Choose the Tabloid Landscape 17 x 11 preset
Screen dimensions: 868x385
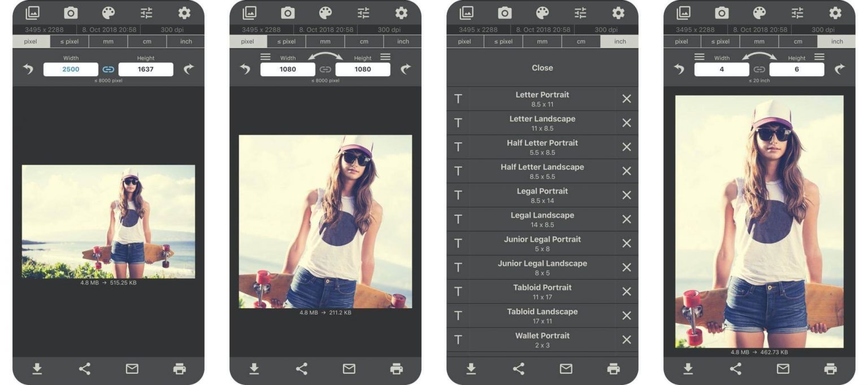click(x=541, y=315)
